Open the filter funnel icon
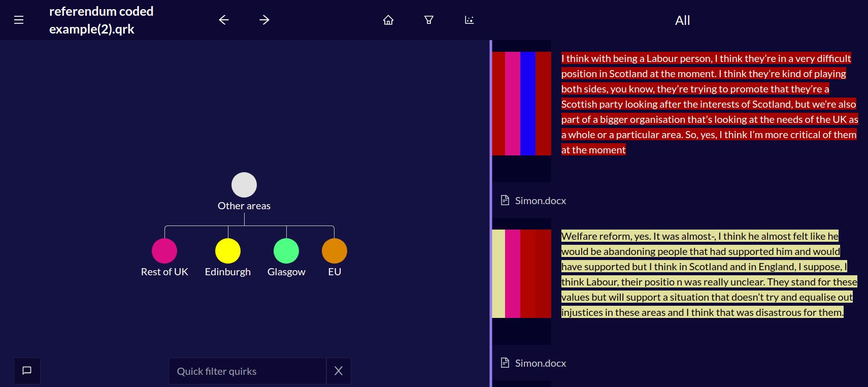The height and width of the screenshot is (387, 868). pos(429,20)
